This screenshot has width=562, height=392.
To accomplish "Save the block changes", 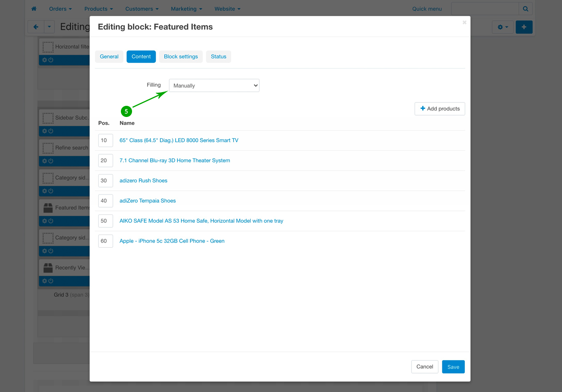I will (x=453, y=367).
